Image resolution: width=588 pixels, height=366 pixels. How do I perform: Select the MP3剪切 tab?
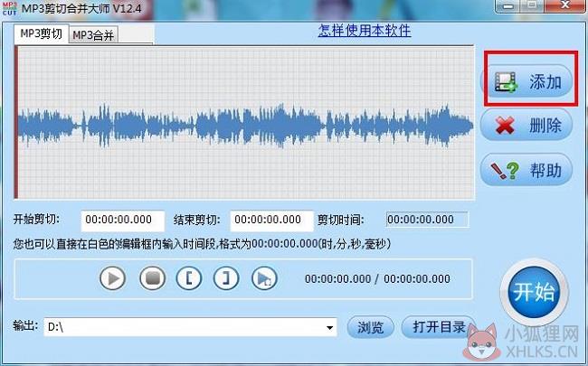42,33
